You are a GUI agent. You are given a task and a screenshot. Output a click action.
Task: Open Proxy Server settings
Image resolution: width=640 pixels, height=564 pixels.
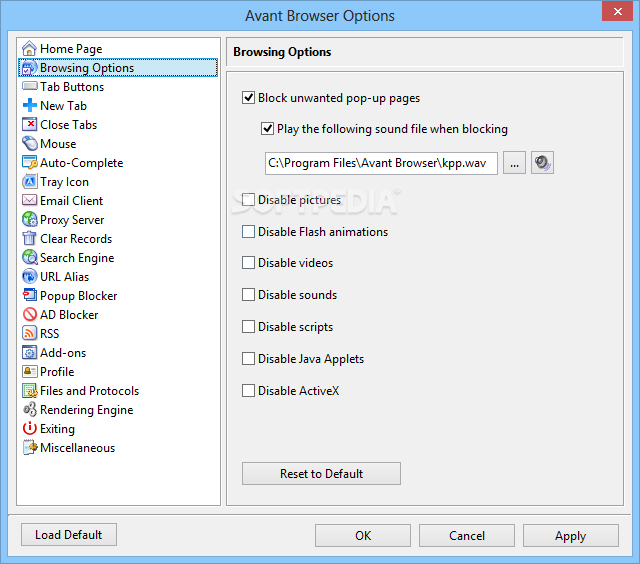tap(72, 220)
